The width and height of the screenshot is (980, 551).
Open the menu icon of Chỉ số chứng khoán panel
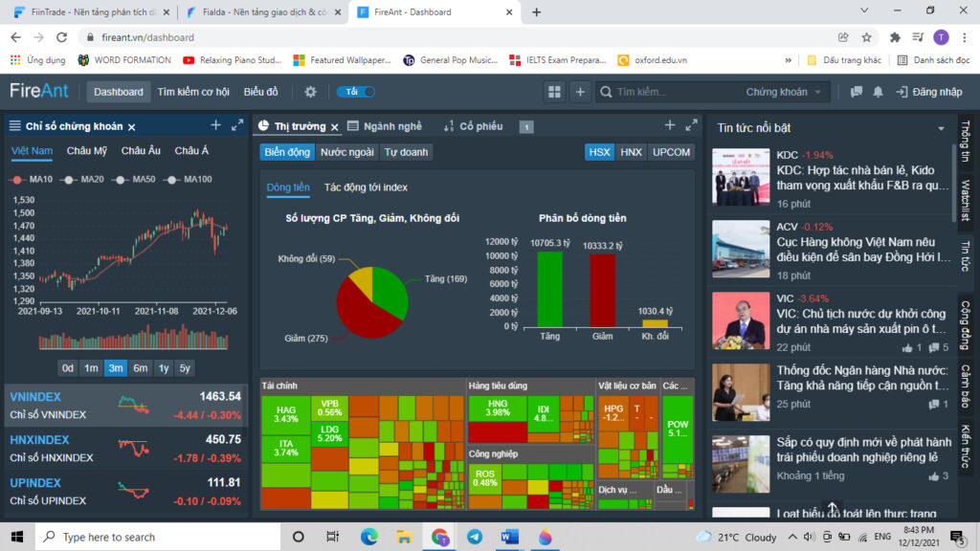tap(15, 126)
